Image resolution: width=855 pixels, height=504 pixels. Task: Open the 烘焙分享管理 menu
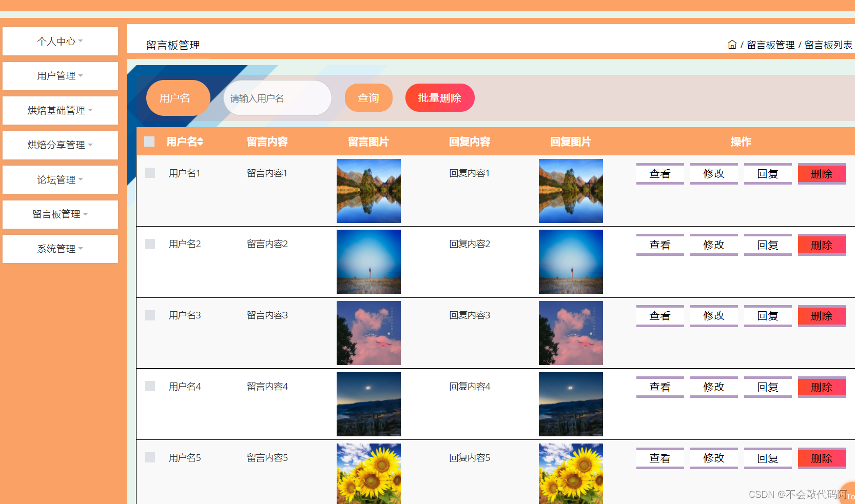point(60,145)
